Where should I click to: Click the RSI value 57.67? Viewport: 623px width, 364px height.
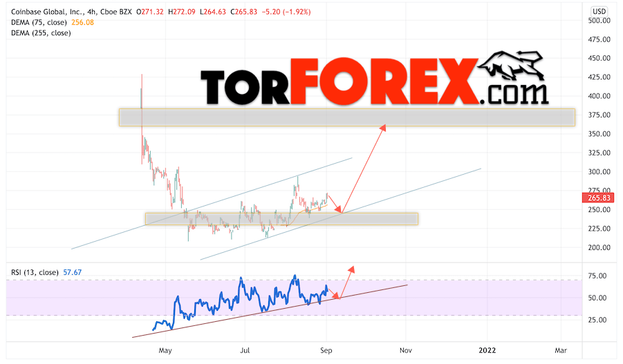click(x=73, y=272)
